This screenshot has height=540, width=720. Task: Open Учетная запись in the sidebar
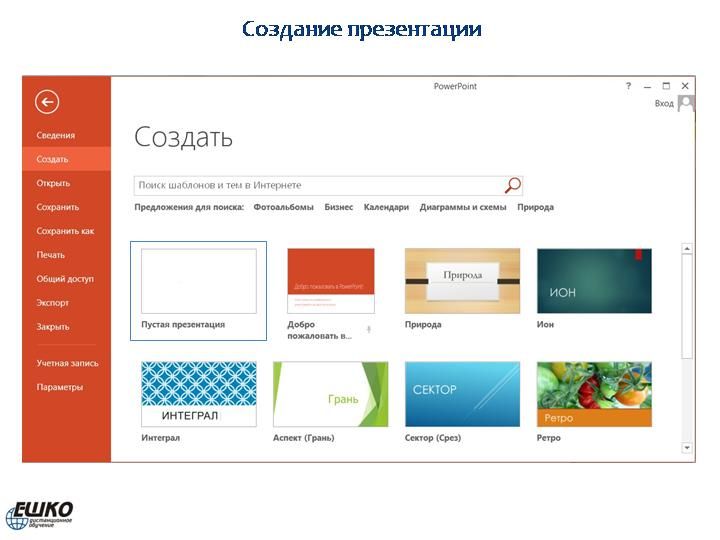point(68,363)
